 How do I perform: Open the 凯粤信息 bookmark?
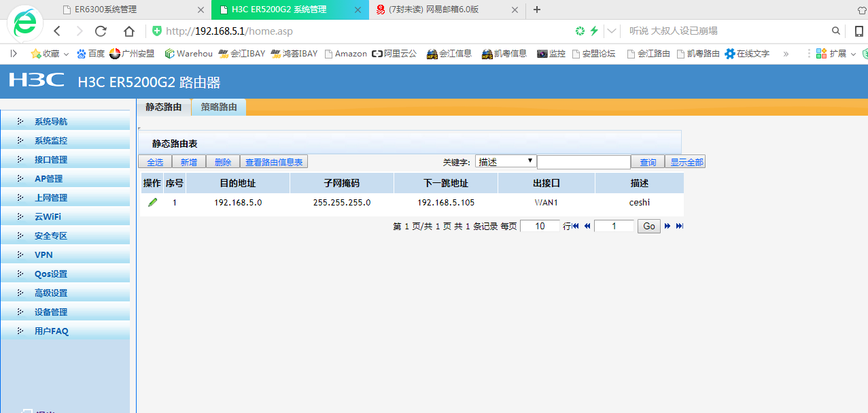(x=504, y=53)
